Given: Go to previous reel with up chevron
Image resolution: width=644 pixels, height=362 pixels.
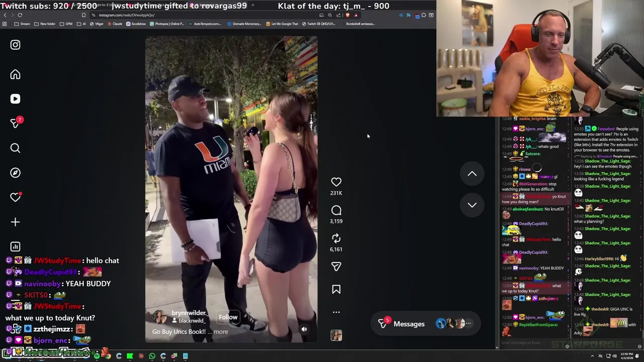Looking at the screenshot, I should 472,173.
